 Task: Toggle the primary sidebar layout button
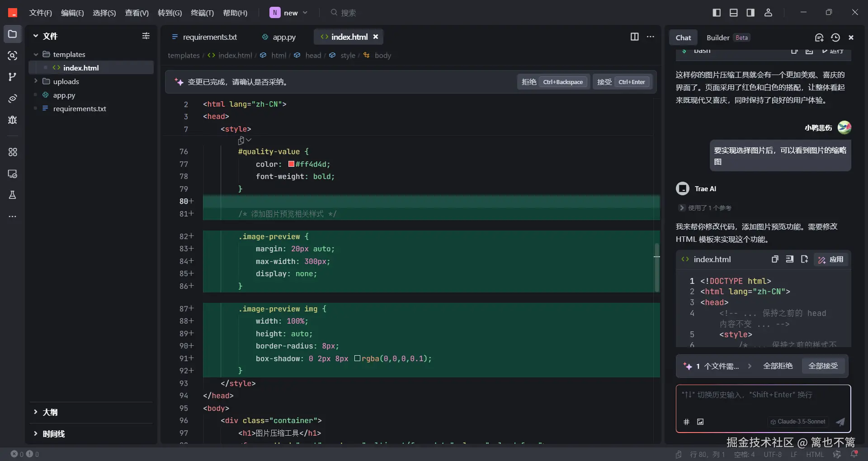pyautogui.click(x=717, y=13)
